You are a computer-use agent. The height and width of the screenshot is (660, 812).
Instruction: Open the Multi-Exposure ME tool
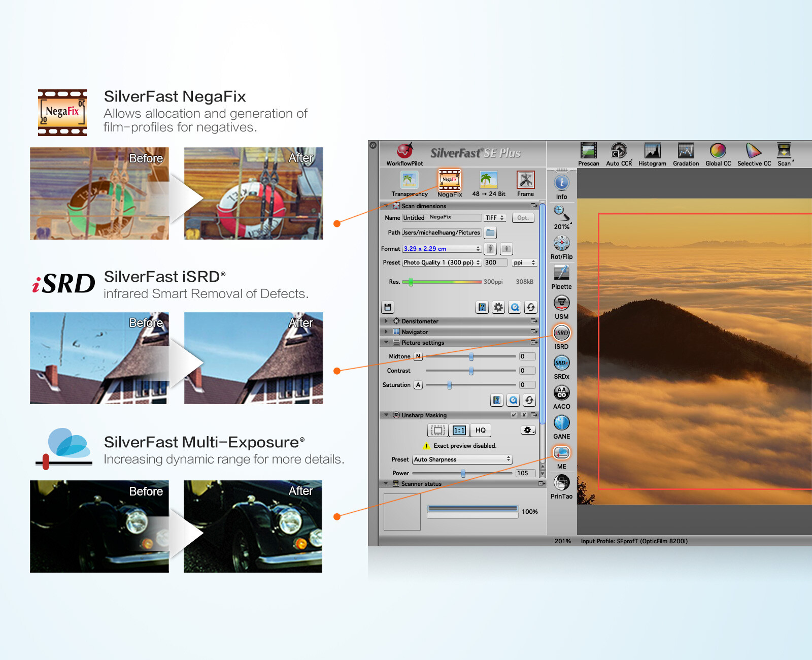coord(561,453)
